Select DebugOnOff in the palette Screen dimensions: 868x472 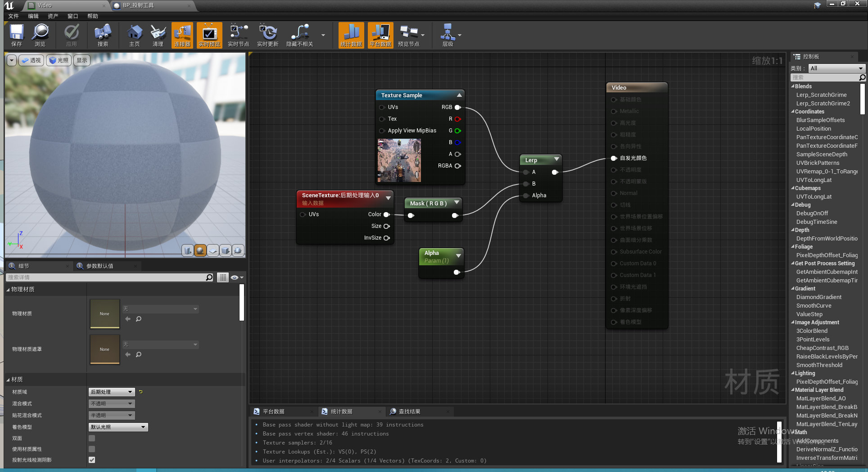coord(812,213)
